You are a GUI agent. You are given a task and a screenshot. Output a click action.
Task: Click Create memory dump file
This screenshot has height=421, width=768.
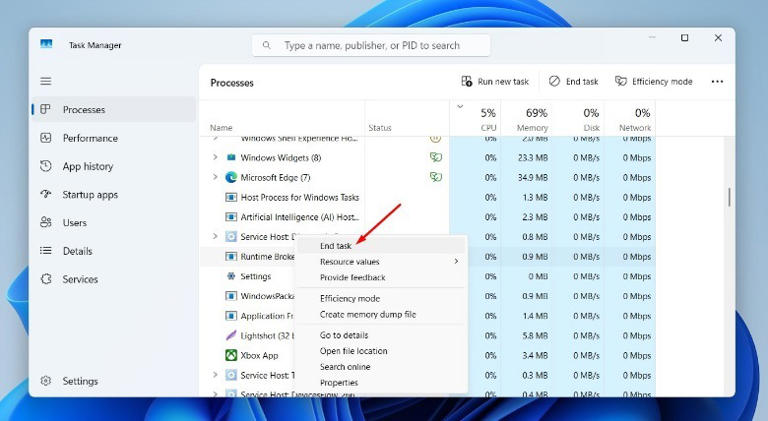pyautogui.click(x=367, y=314)
